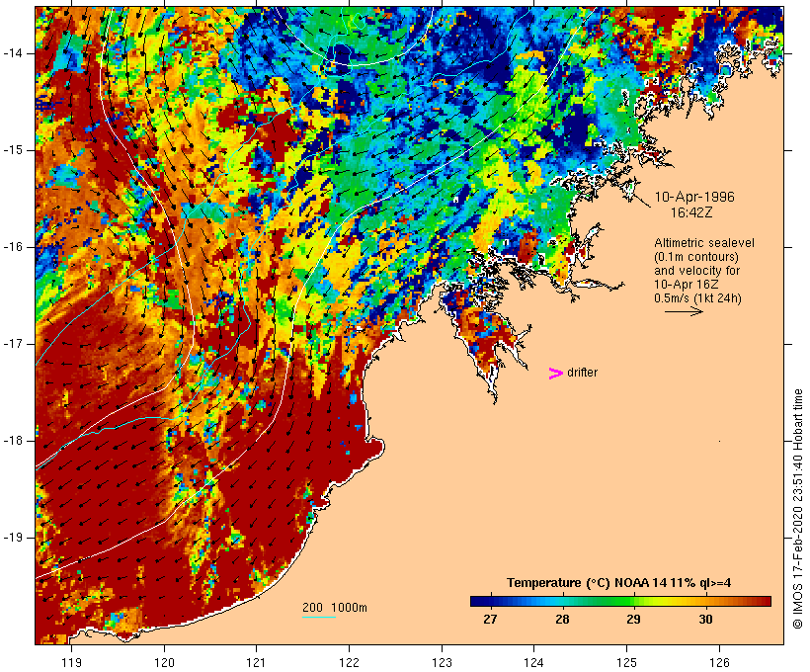Click the 'drifter' legend label

point(582,373)
